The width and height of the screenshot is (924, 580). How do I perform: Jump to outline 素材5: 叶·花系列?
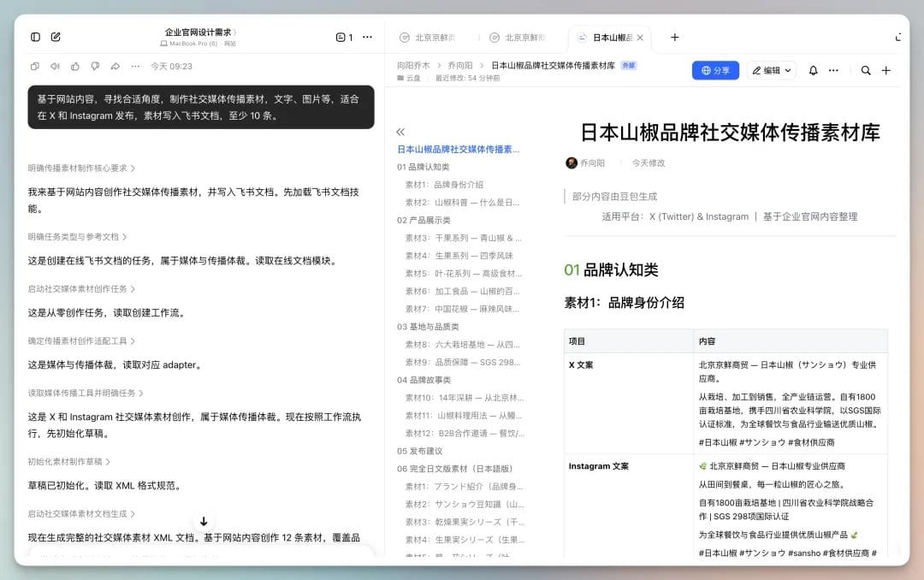coord(463,274)
